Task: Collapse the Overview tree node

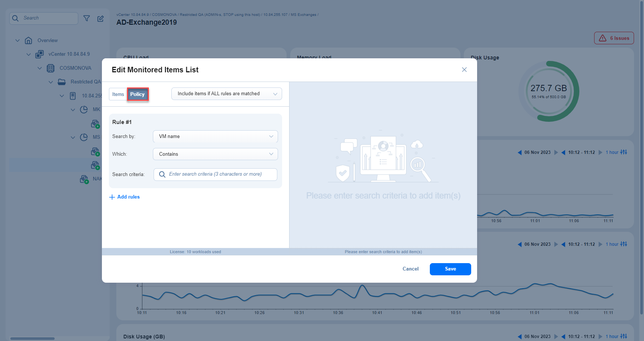Action: (17, 41)
